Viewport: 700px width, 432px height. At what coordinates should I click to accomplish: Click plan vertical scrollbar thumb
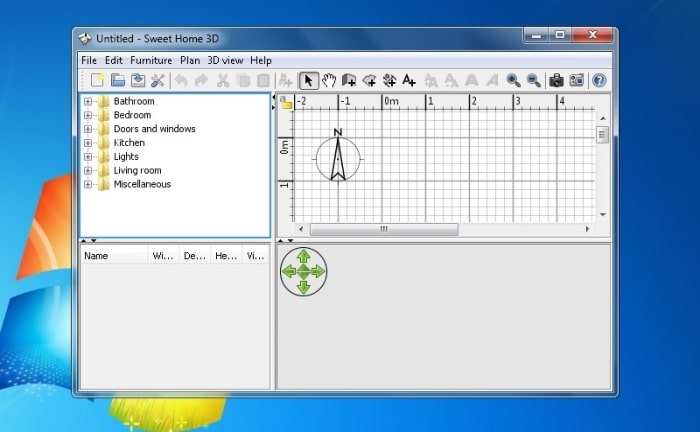603,134
